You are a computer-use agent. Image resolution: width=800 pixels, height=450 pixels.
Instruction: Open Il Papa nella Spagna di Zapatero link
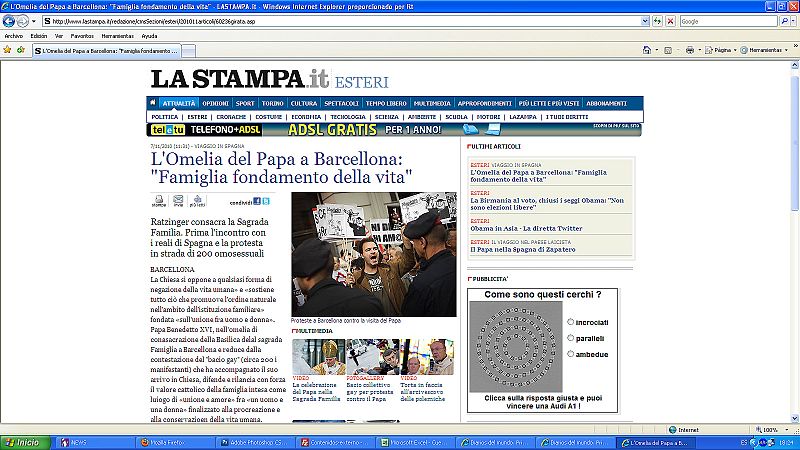[x=522, y=249]
